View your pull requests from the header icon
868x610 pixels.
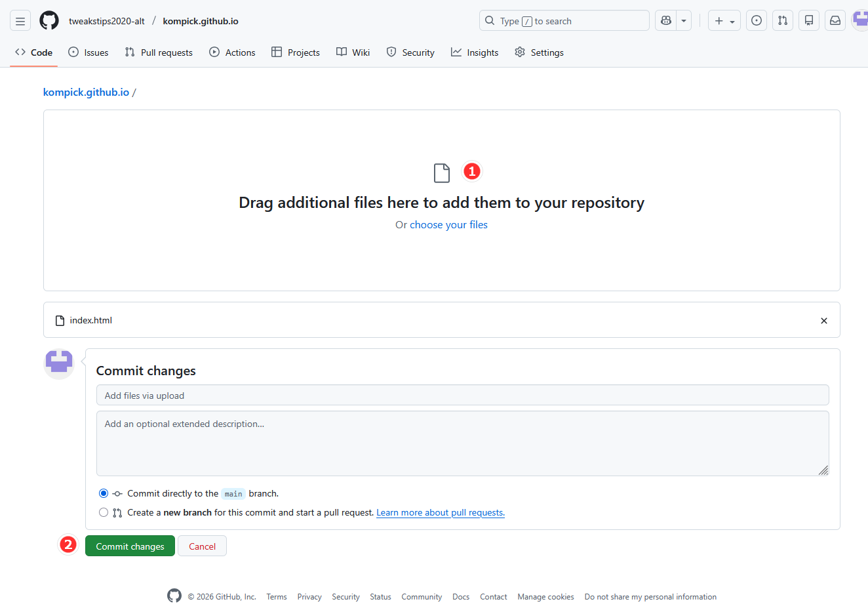[782, 20]
